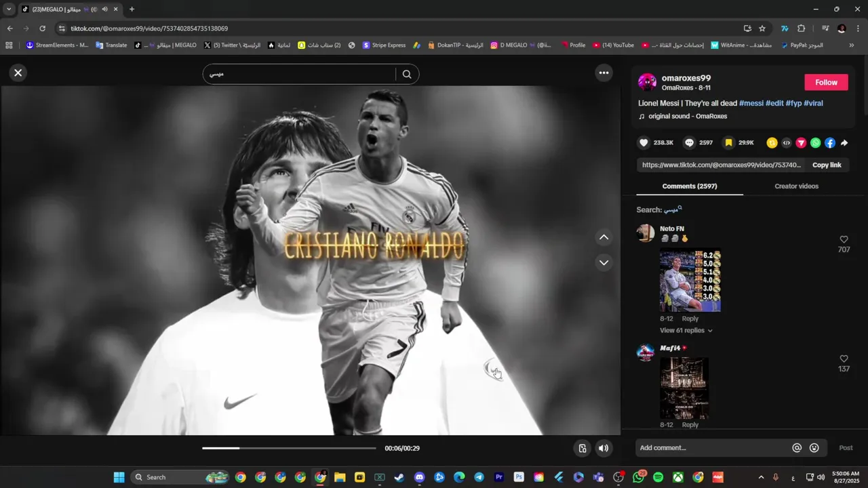Follow omaroxes99
This screenshot has height=488, width=868.
click(x=826, y=82)
